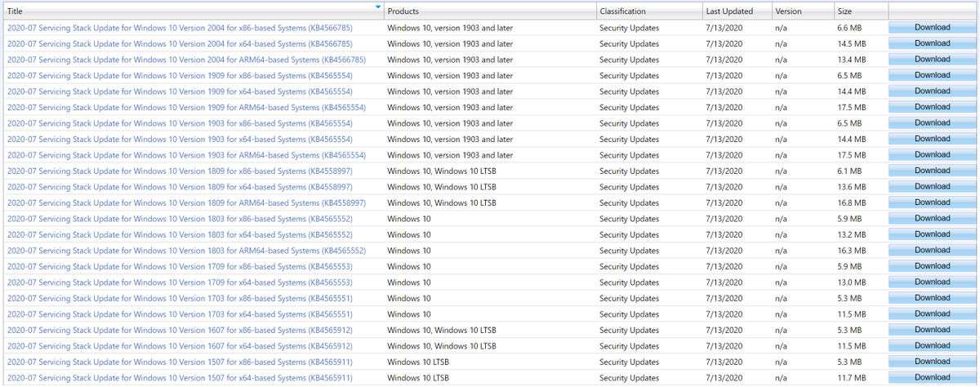Open Version 1803 x86-based (KB4565552) update link
Viewport: 980px width, 387px height.
(x=180, y=219)
